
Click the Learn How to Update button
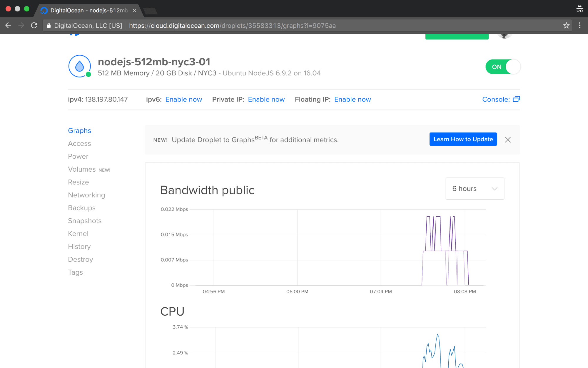coord(463,139)
